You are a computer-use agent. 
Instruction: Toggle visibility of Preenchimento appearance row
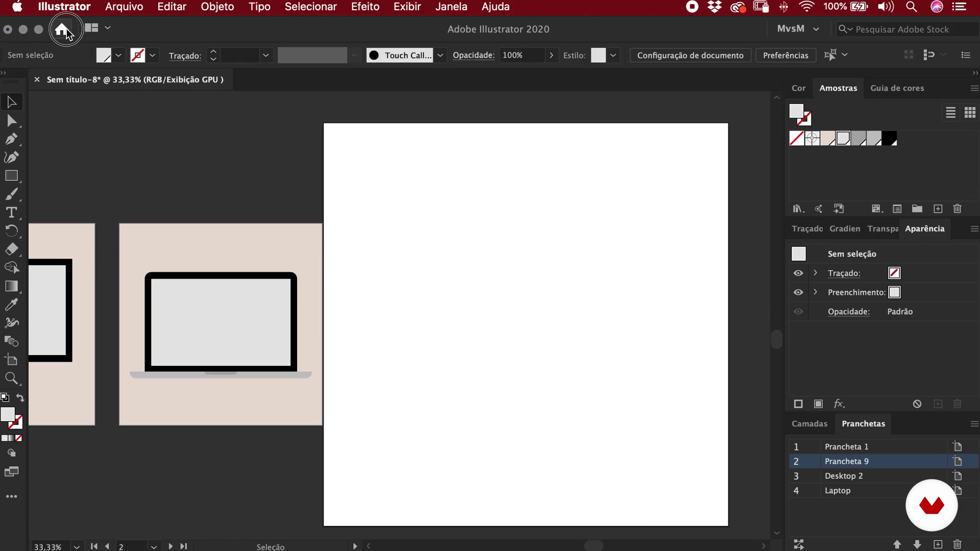click(x=798, y=292)
